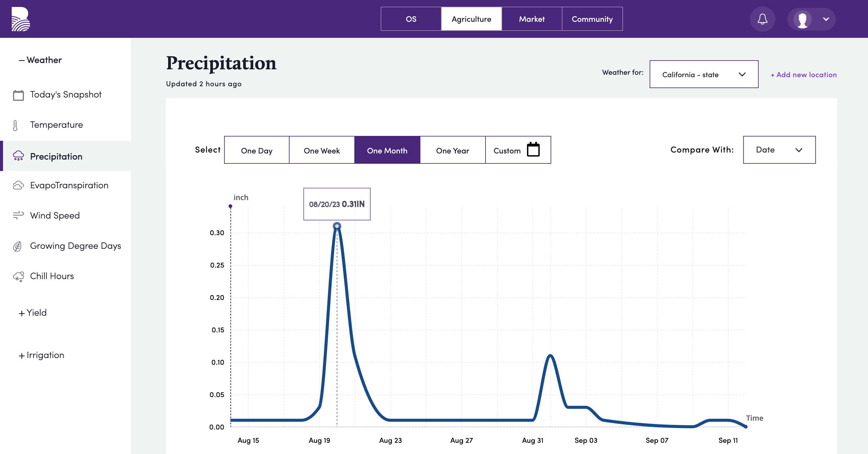The width and height of the screenshot is (868, 454).
Task: Click the Sep 03 axis label
Action: pyautogui.click(x=586, y=440)
